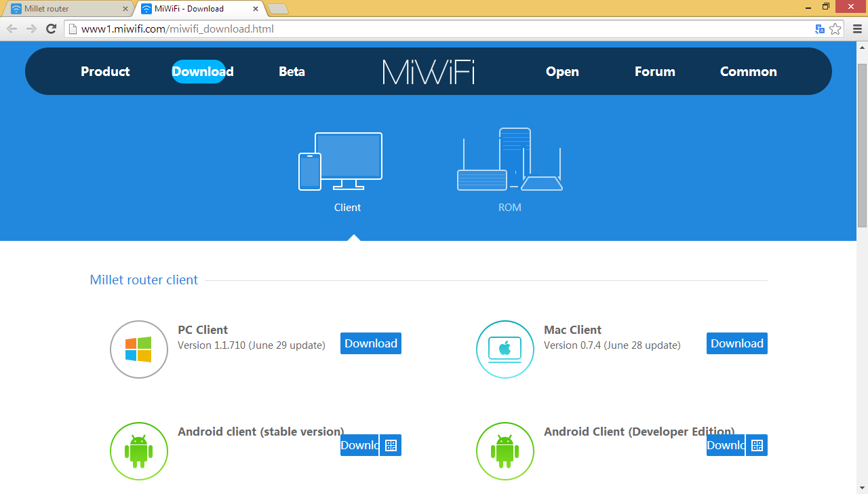The image size is (868, 494).
Task: Click the Android stable version robot icon
Action: click(139, 451)
